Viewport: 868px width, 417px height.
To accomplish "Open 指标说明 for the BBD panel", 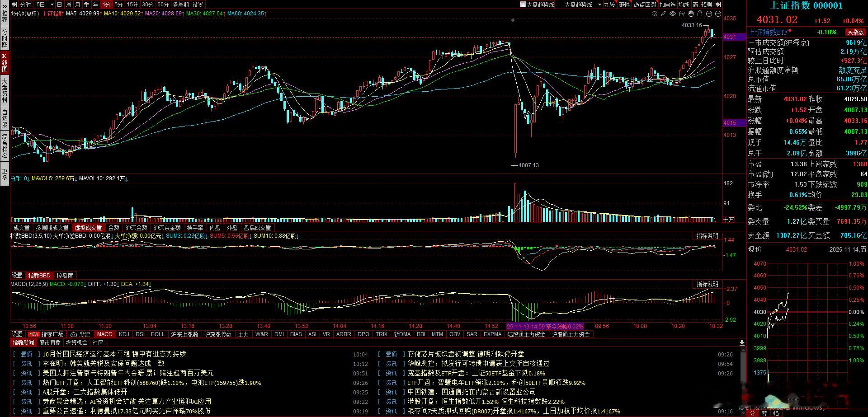I will tap(707, 236).
